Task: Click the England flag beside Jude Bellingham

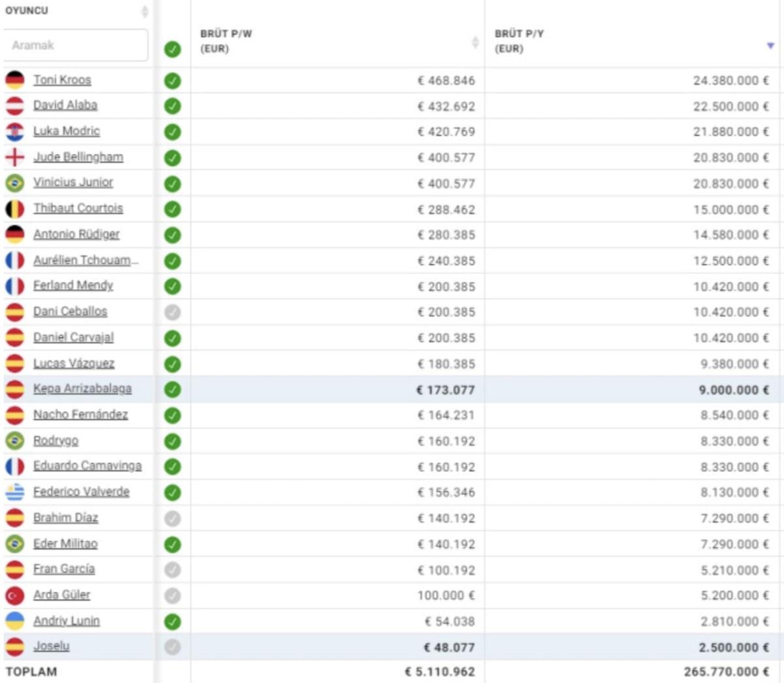Action: [14, 158]
